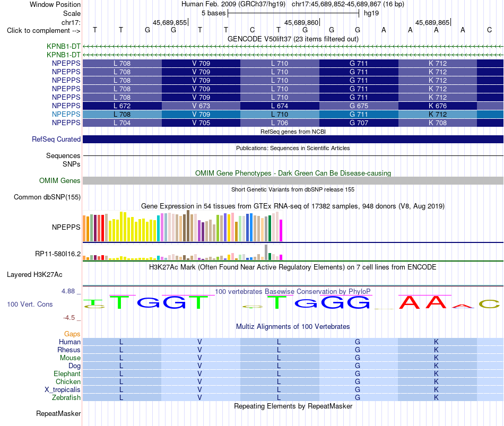Click 'Multiz Alignments of 100 Vertebrates' title
504x426 pixels.
pyautogui.click(x=293, y=327)
